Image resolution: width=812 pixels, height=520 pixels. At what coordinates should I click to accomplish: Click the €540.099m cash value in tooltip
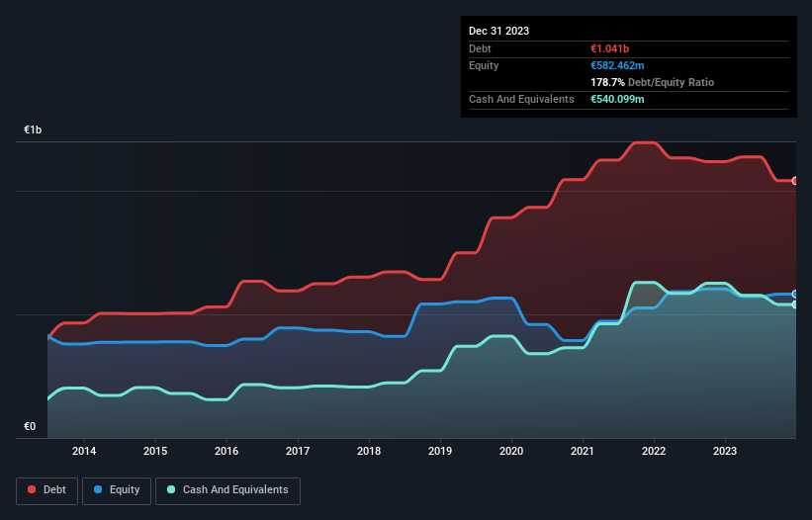[617, 99]
